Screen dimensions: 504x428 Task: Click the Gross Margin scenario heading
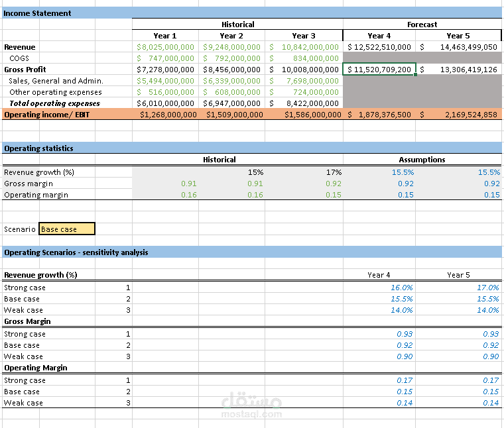(x=27, y=321)
